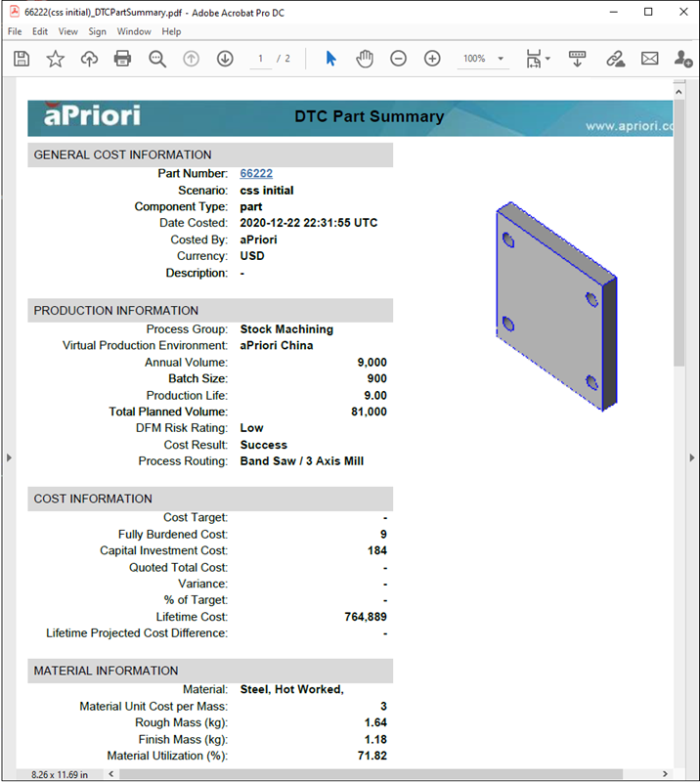Select the 'Success' cost result value
This screenshot has height=782, width=700.
[263, 445]
